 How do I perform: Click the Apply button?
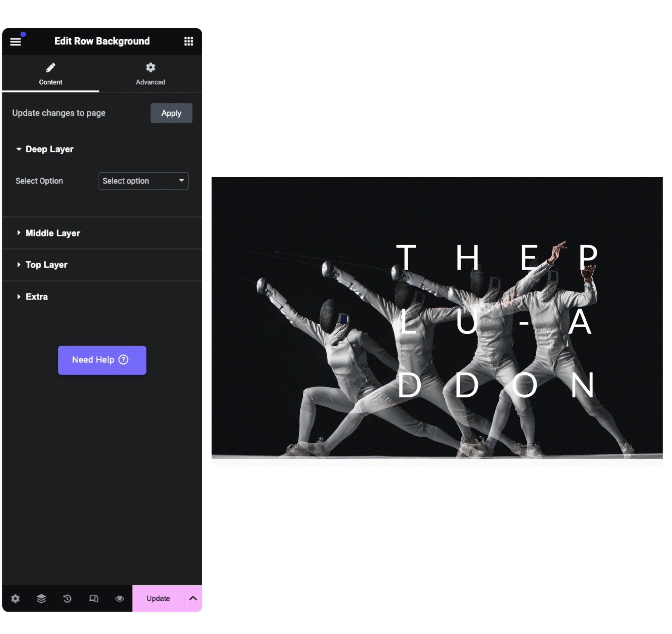tap(171, 112)
